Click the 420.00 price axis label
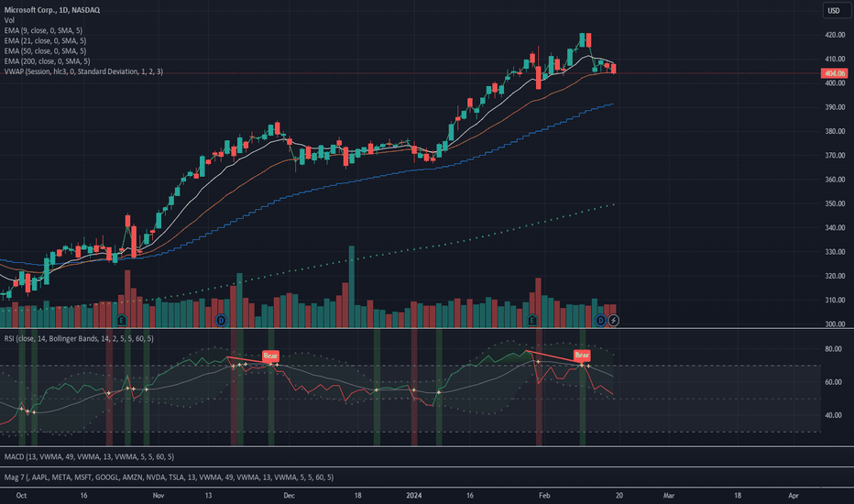Image resolution: width=854 pixels, height=504 pixels. pos(835,35)
